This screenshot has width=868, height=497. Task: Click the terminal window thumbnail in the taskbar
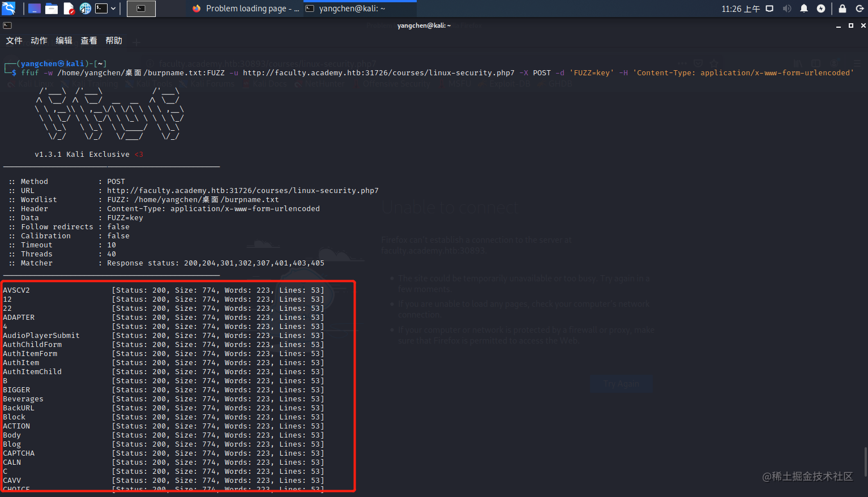click(x=141, y=8)
